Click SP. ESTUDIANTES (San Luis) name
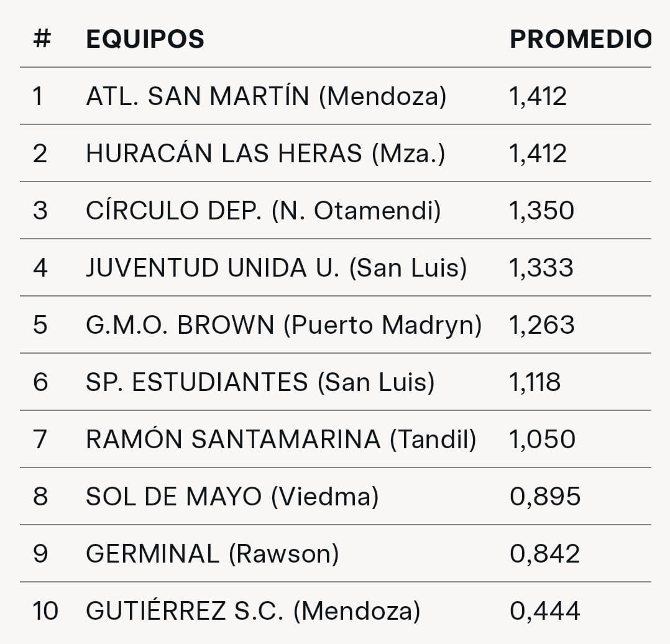670x644 pixels. (x=260, y=382)
